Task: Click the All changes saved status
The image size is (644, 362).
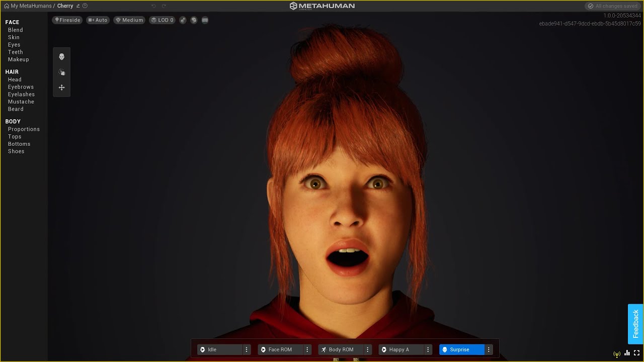Action: click(613, 6)
